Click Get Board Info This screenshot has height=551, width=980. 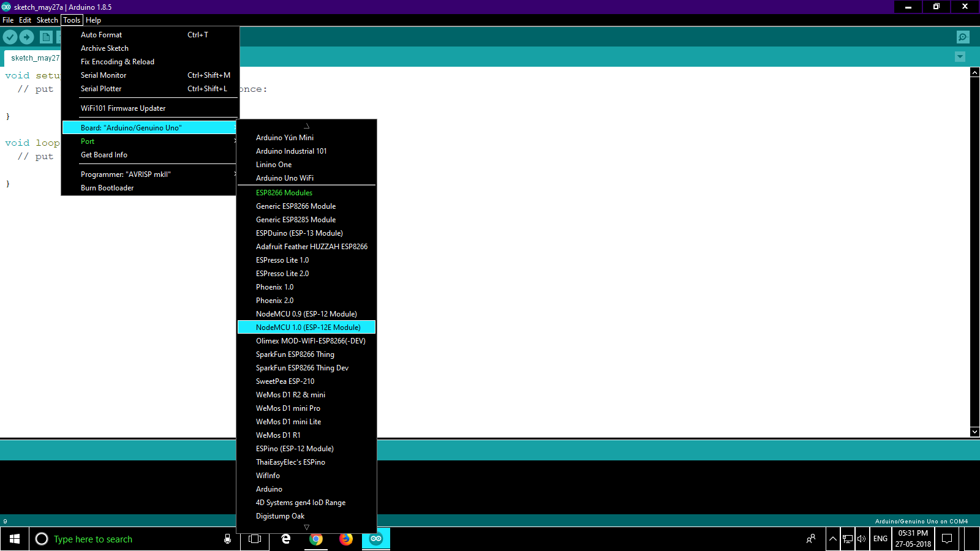click(150, 155)
